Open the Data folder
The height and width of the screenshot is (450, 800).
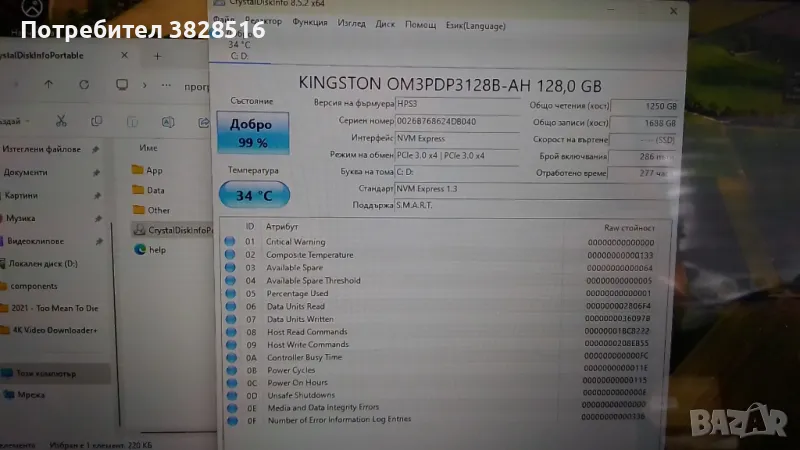[155, 190]
